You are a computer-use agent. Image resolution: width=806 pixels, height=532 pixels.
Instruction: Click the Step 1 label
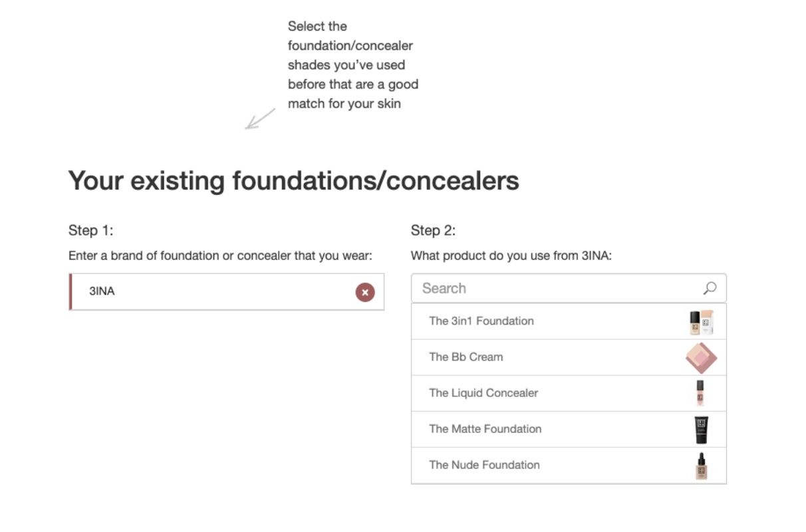click(x=91, y=231)
